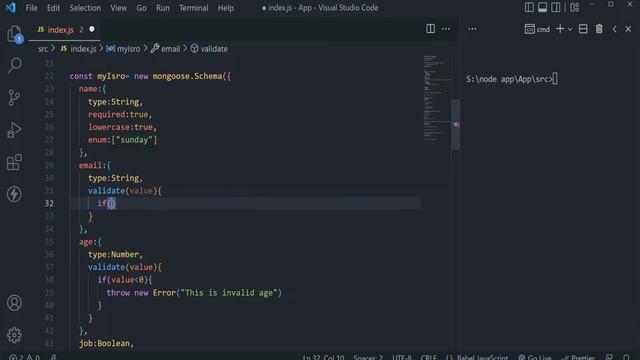The image size is (640, 360).
Task: Open Customize Layout icon in title bar
Action: [x=575, y=7]
